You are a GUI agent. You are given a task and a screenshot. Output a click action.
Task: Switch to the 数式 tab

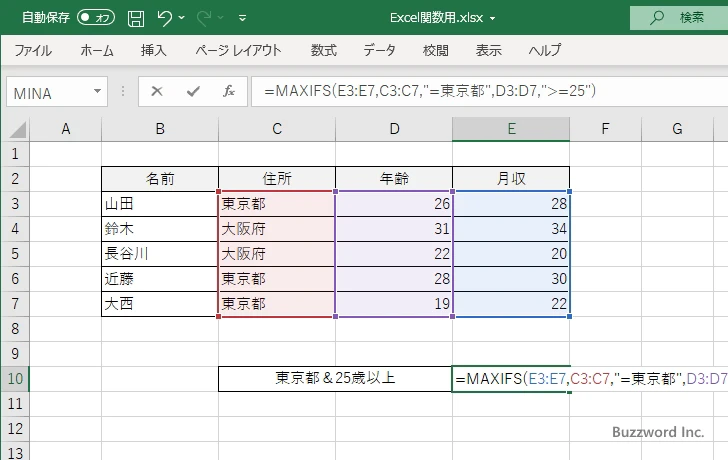point(324,50)
